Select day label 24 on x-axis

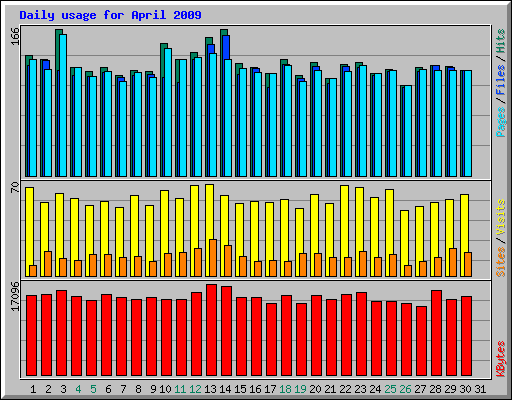click(375, 389)
